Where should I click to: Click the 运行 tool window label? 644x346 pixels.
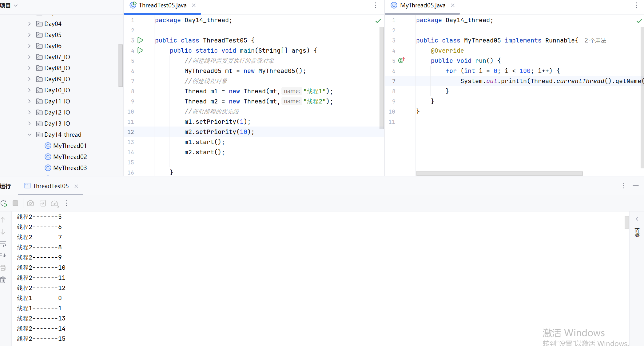pyautogui.click(x=6, y=186)
